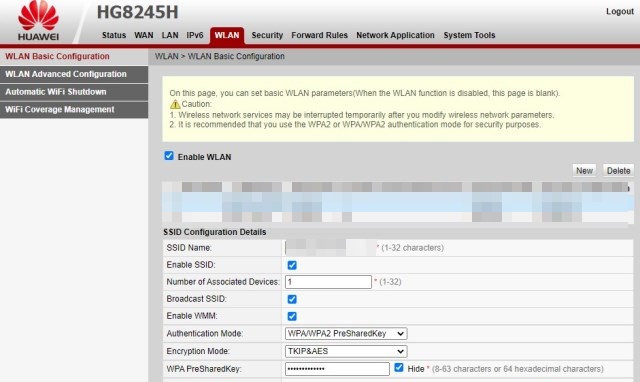This screenshot has width=640, height=382.
Task: Select the highlighted SSID table row
Action: (x=398, y=202)
